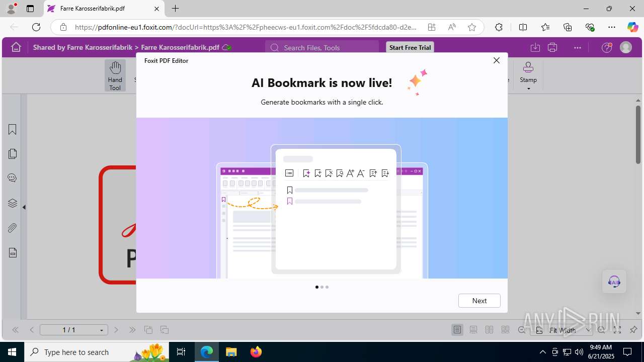The image size is (644, 362).
Task: Open Task View on taskbar
Action: [x=182, y=352]
